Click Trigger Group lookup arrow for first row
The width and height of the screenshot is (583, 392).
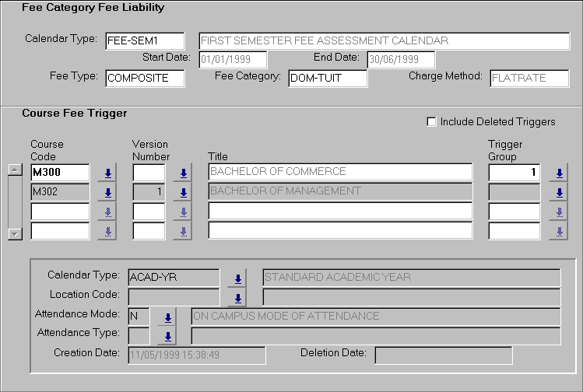[x=558, y=173]
